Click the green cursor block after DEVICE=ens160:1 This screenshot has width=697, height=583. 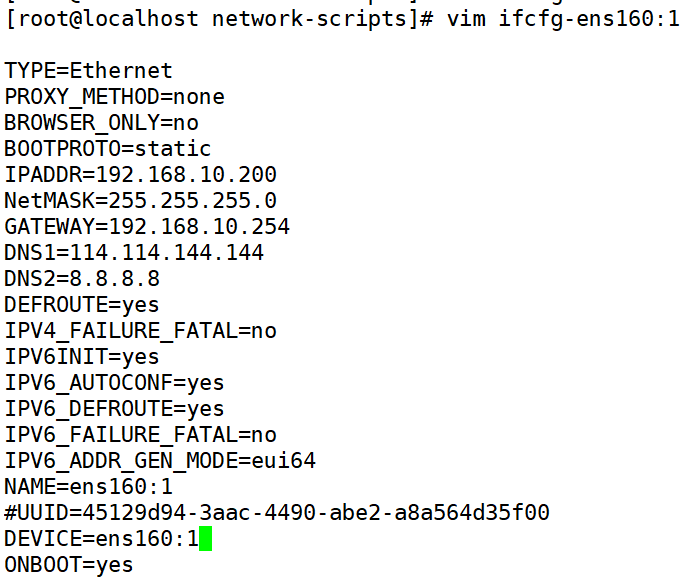coord(205,539)
